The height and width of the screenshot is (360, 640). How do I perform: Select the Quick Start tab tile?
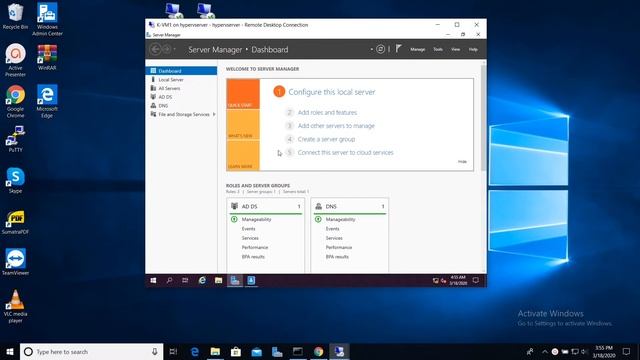(x=243, y=94)
